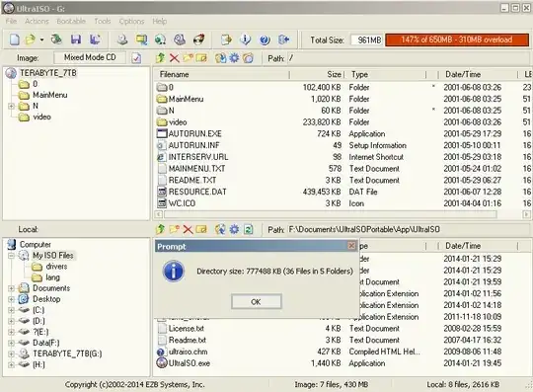Click the Extract icon in Image toolbar
The width and height of the screenshot is (533, 392).
coord(221,58)
